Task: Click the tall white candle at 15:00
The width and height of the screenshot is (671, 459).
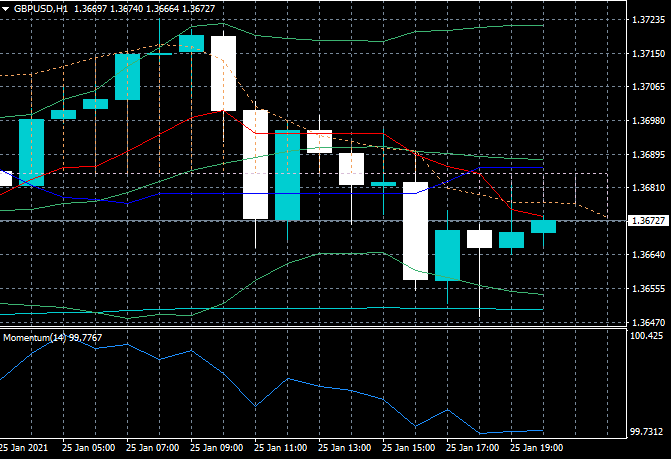Action: tap(416, 231)
